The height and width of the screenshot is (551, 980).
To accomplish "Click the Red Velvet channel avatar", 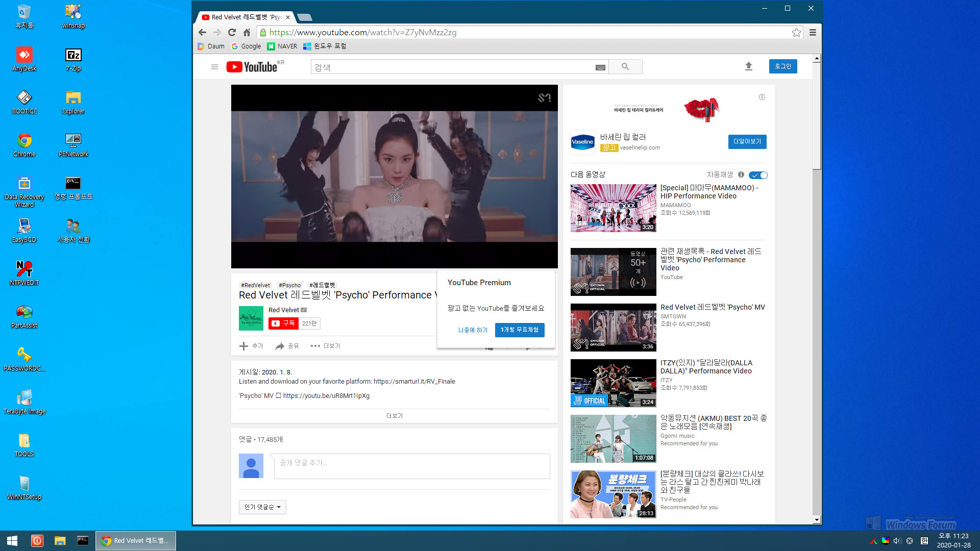I will pyautogui.click(x=251, y=318).
